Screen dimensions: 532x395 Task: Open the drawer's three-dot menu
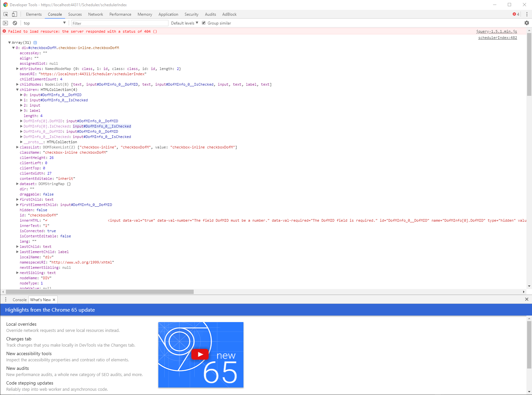pyautogui.click(x=6, y=300)
